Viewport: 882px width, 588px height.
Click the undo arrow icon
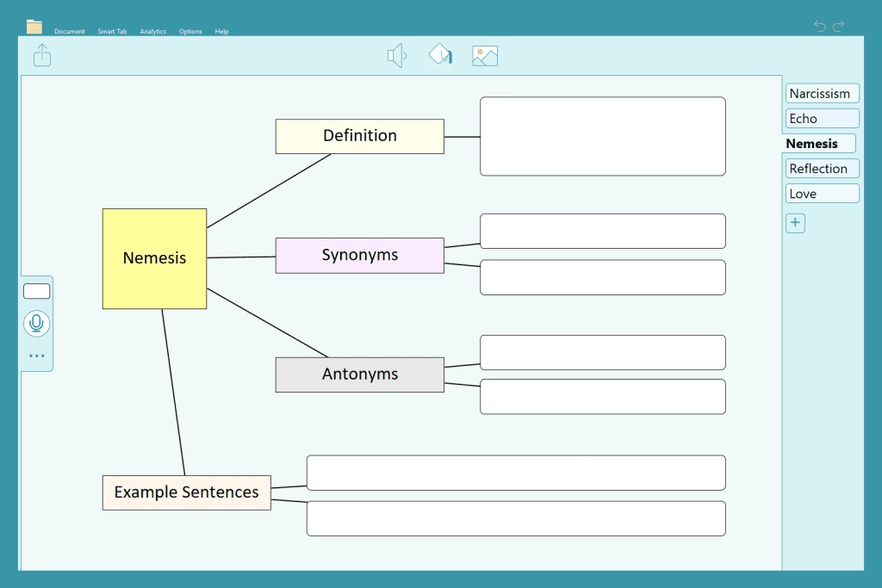(820, 26)
